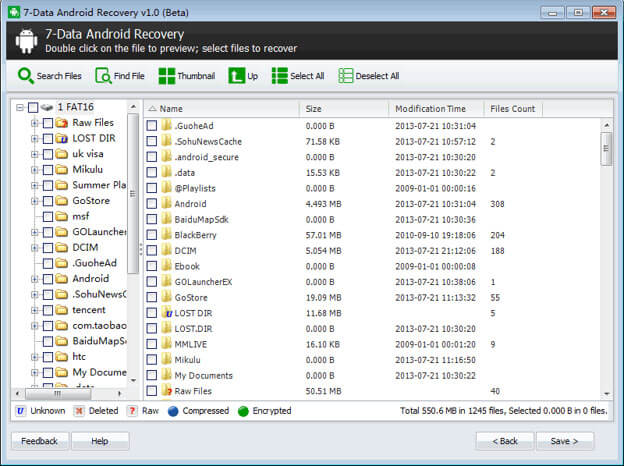Click the tree panel scroll up arrow

coord(133,107)
